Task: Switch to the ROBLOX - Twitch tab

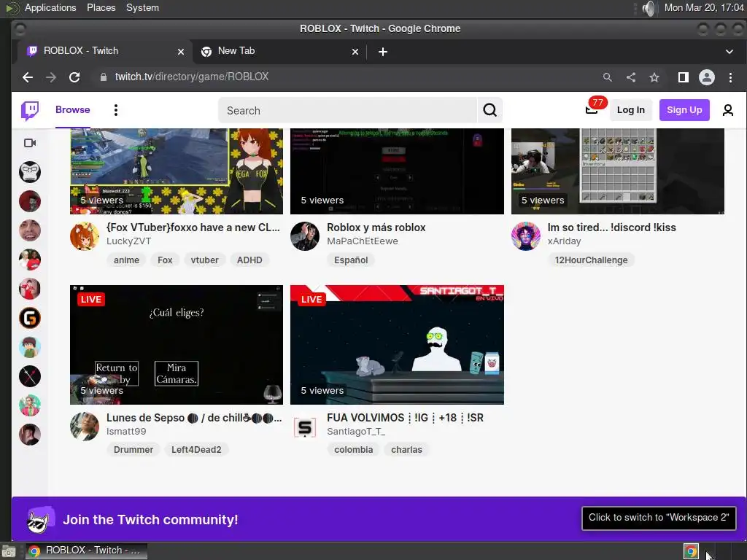Action: [x=105, y=51]
